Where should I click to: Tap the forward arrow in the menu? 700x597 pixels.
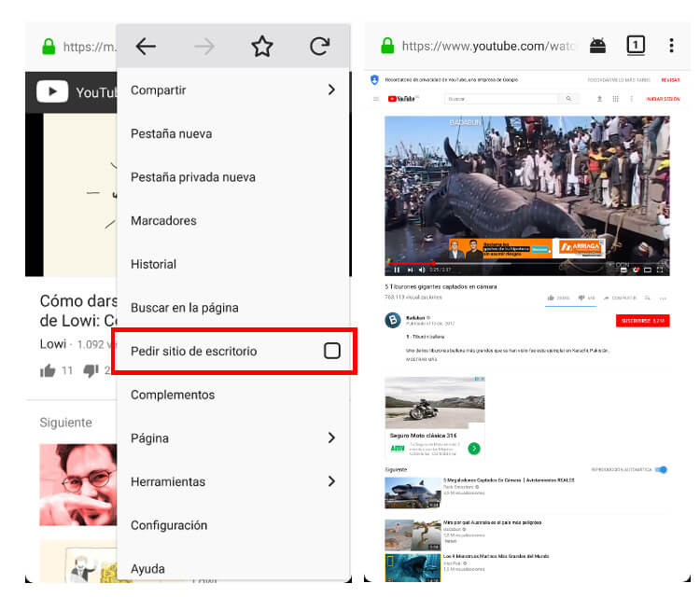pyautogui.click(x=204, y=46)
